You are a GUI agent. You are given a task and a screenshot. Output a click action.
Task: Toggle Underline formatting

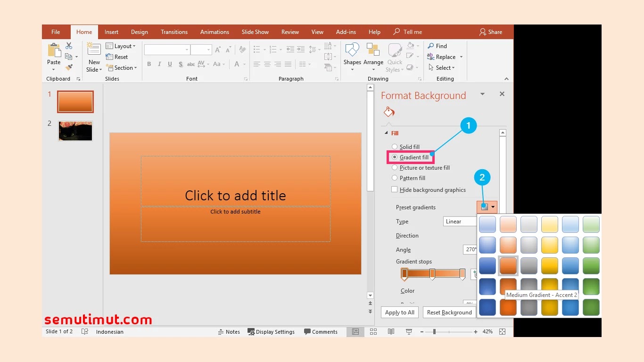point(170,64)
